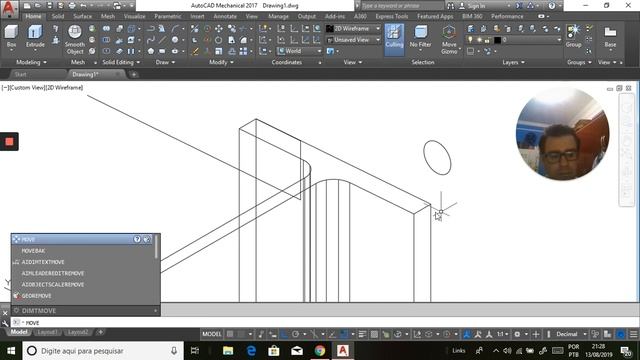Open the AutoCAD application menu button
640x360 pixels.
(9, 8)
